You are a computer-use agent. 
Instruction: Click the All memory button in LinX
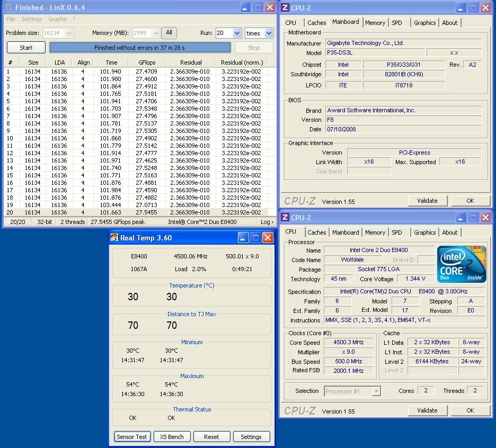169,32
